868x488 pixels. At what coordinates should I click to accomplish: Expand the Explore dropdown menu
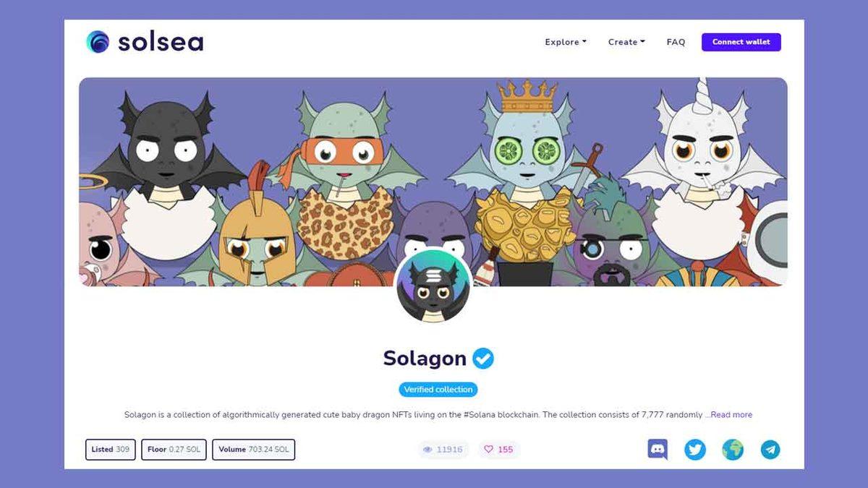tap(566, 42)
